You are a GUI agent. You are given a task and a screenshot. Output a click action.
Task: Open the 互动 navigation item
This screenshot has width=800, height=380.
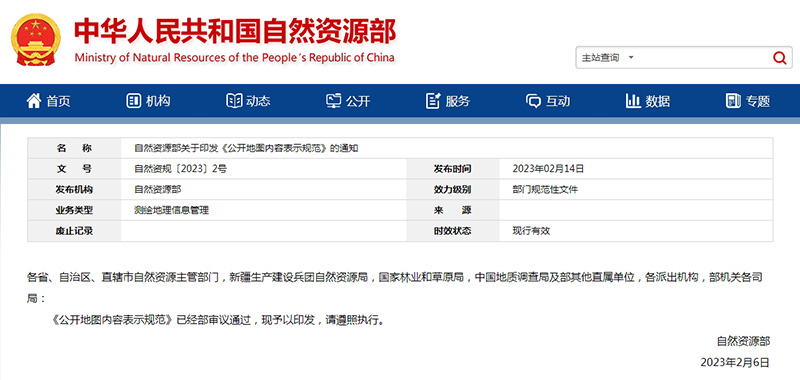[548, 101]
